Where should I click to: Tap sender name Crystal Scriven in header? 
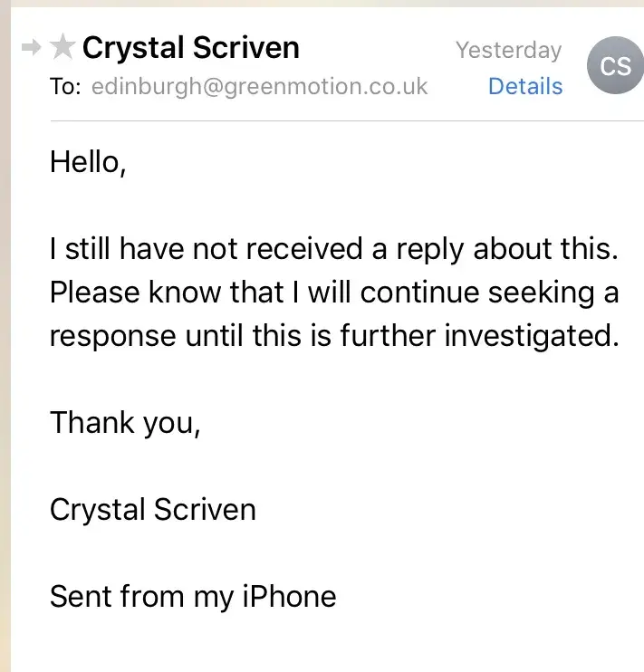190,47
